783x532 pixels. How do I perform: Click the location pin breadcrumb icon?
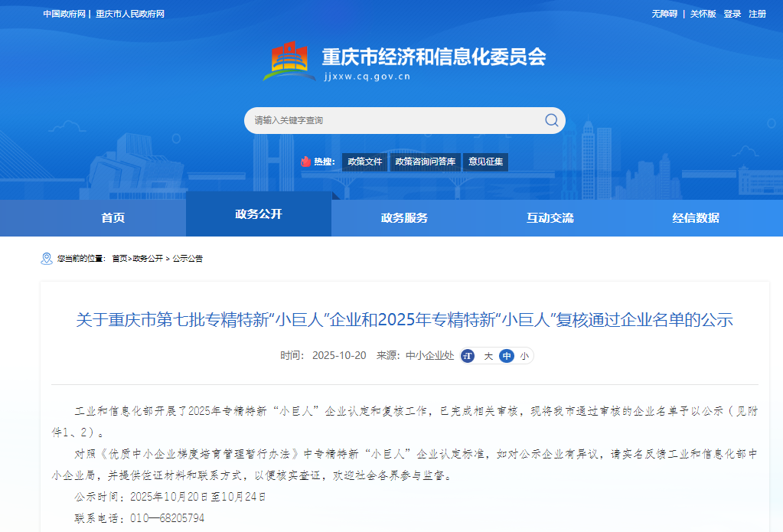point(47,259)
